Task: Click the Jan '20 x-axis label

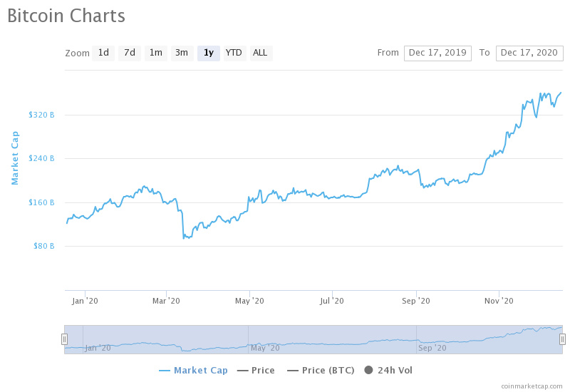Action: point(85,301)
